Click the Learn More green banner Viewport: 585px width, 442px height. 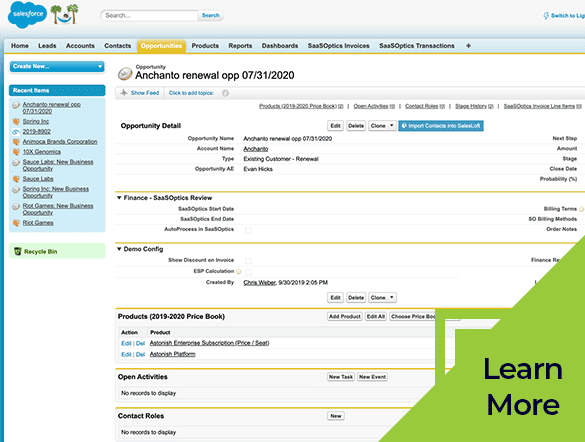(x=523, y=386)
